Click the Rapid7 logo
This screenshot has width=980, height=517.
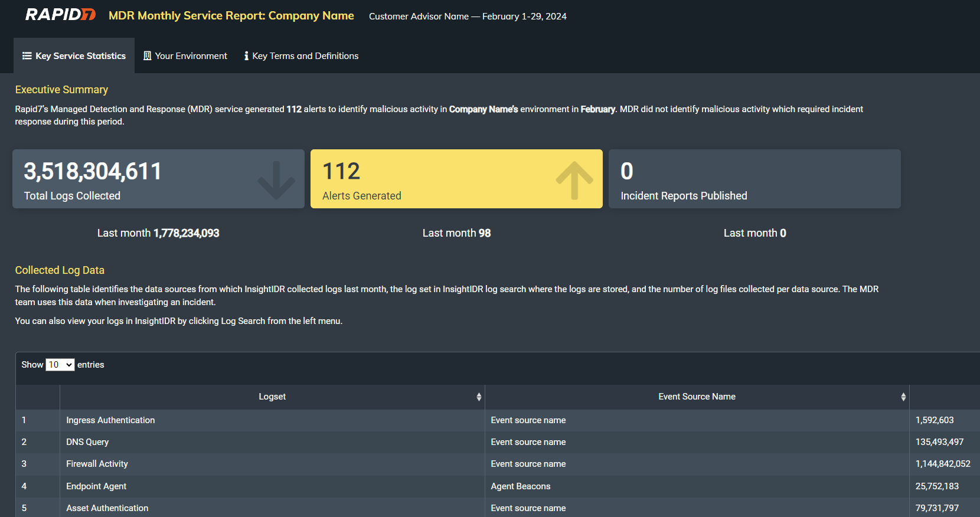[x=60, y=15]
